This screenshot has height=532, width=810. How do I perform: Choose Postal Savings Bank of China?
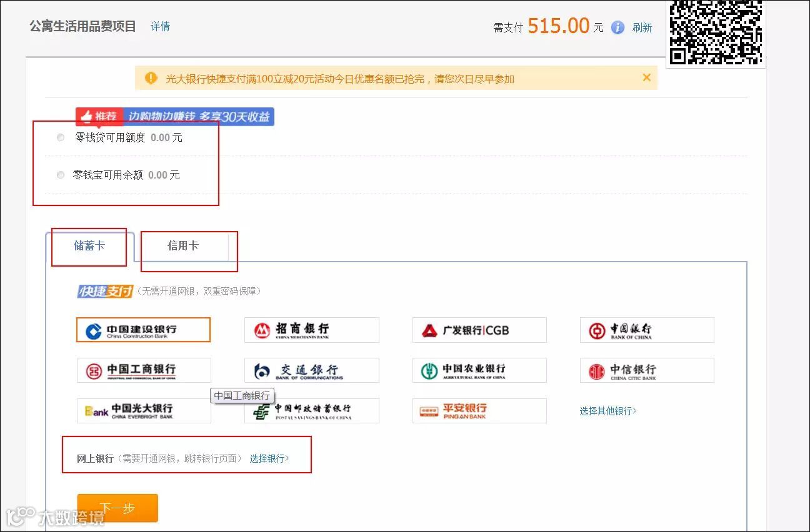(311, 411)
